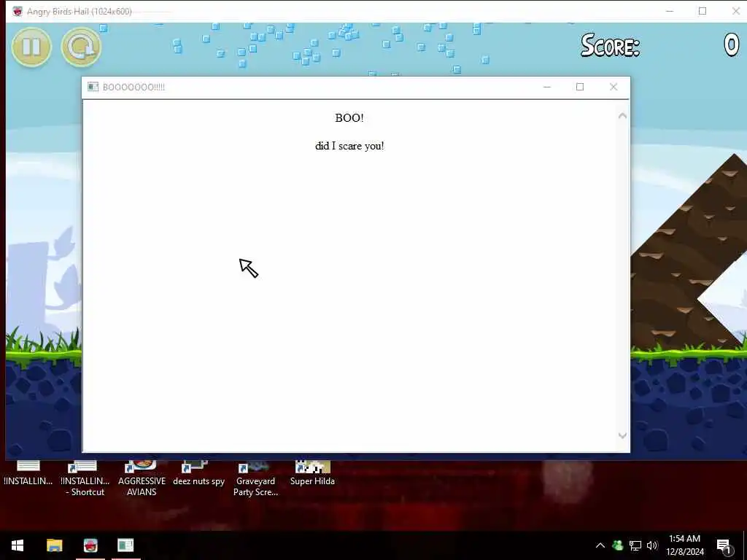Select the !INSTALLIN... - Shortcut desktop icon
Viewport: 747px width, 560px height.
(85, 479)
